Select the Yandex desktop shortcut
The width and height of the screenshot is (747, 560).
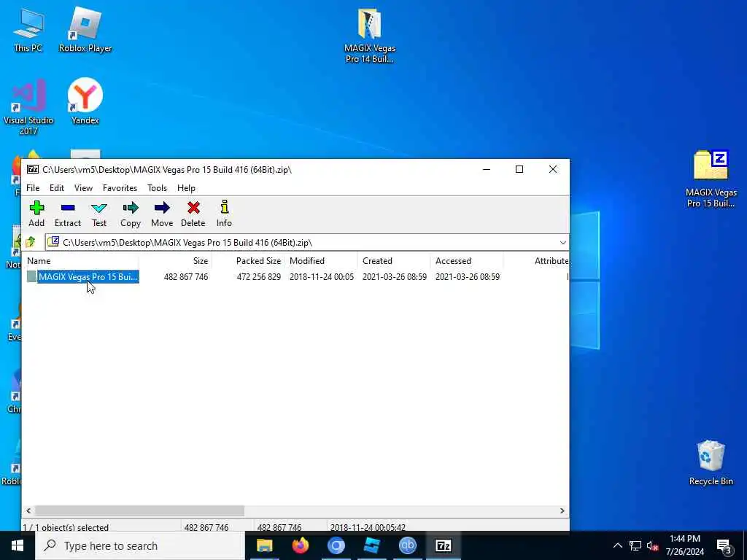85,101
